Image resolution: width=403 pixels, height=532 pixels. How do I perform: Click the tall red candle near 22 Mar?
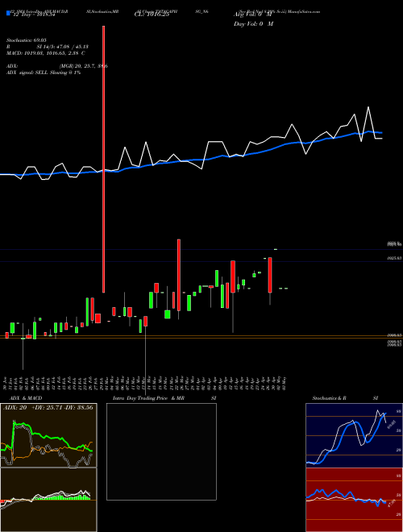pyautogui.click(x=179, y=275)
